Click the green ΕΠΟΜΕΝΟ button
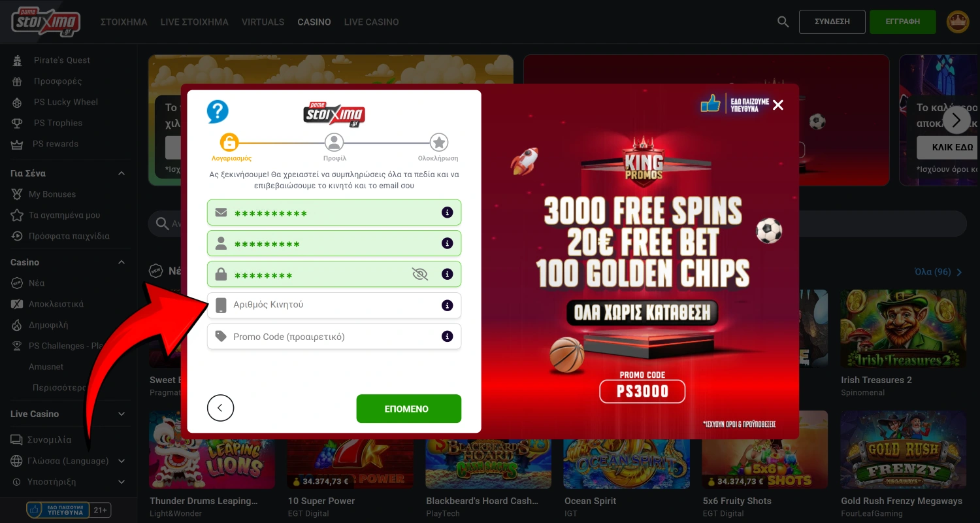980x523 pixels. click(x=409, y=409)
